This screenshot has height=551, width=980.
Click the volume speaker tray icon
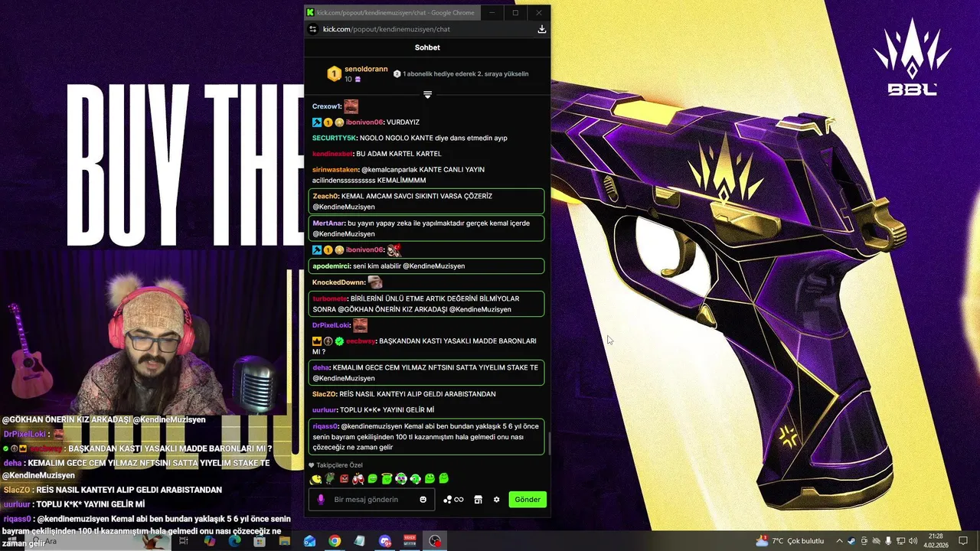pyautogui.click(x=913, y=541)
